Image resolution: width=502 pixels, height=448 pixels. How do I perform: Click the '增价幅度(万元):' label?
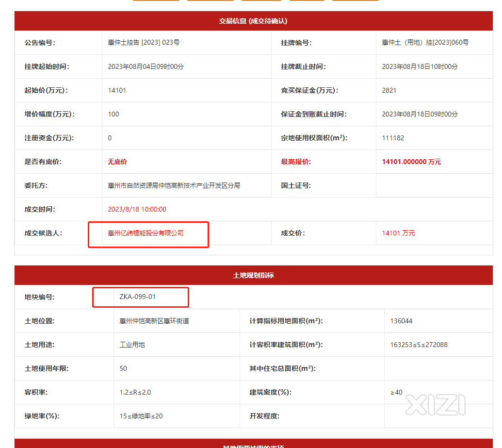coord(50,114)
